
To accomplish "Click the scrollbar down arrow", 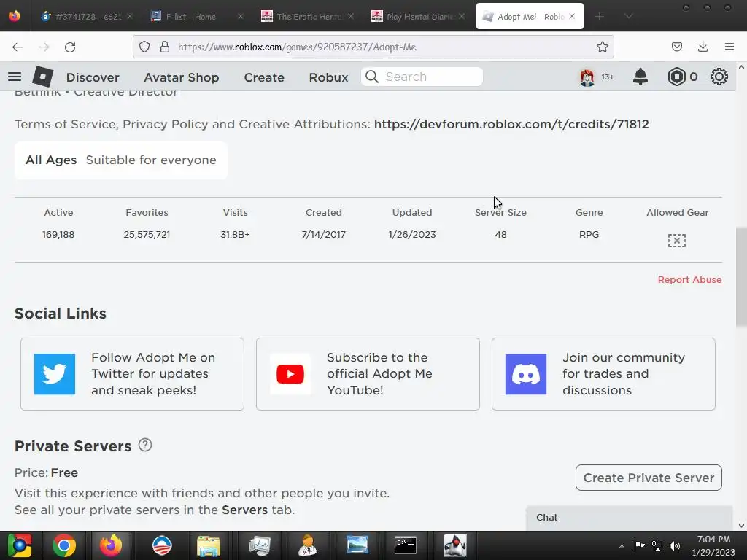I will pyautogui.click(x=741, y=526).
